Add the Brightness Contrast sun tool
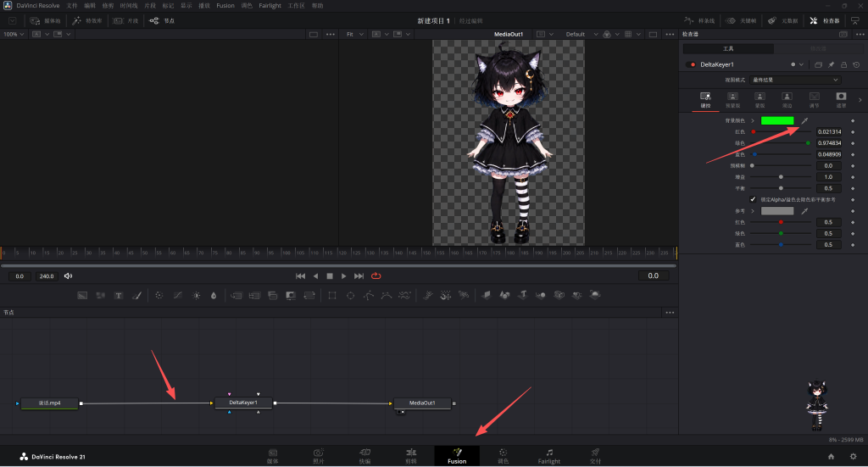 (196, 296)
